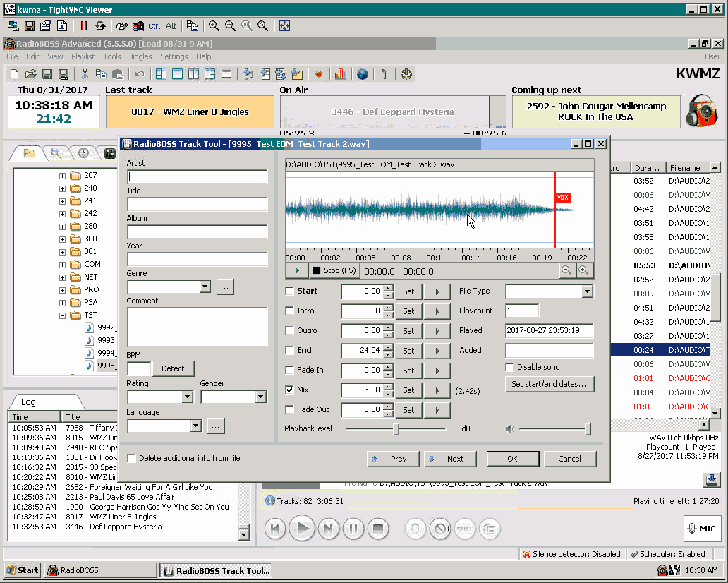The height and width of the screenshot is (583, 728).
Task: Click the TightVNC refresh screen icon
Action: coord(100,26)
